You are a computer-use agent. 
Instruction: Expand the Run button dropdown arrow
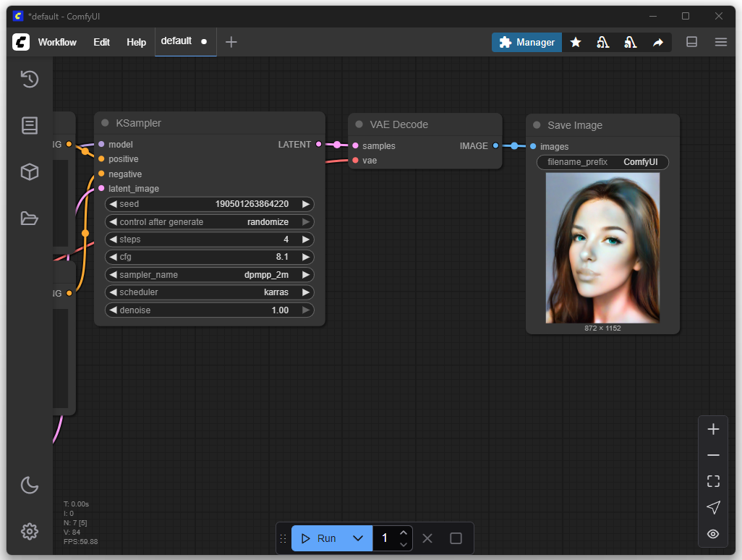[357, 538]
